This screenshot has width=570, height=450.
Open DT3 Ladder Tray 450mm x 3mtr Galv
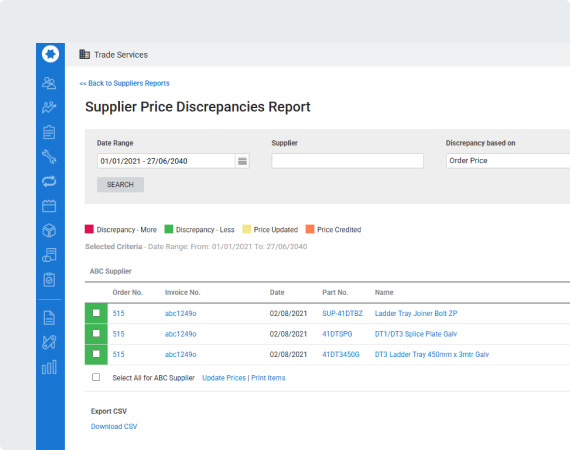[x=432, y=354]
